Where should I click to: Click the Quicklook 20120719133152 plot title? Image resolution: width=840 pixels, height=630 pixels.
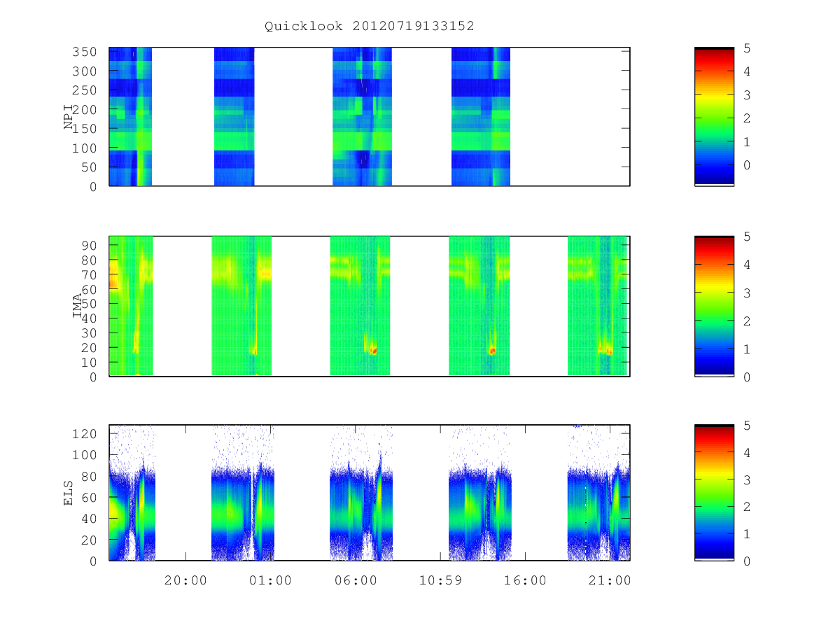(370, 26)
